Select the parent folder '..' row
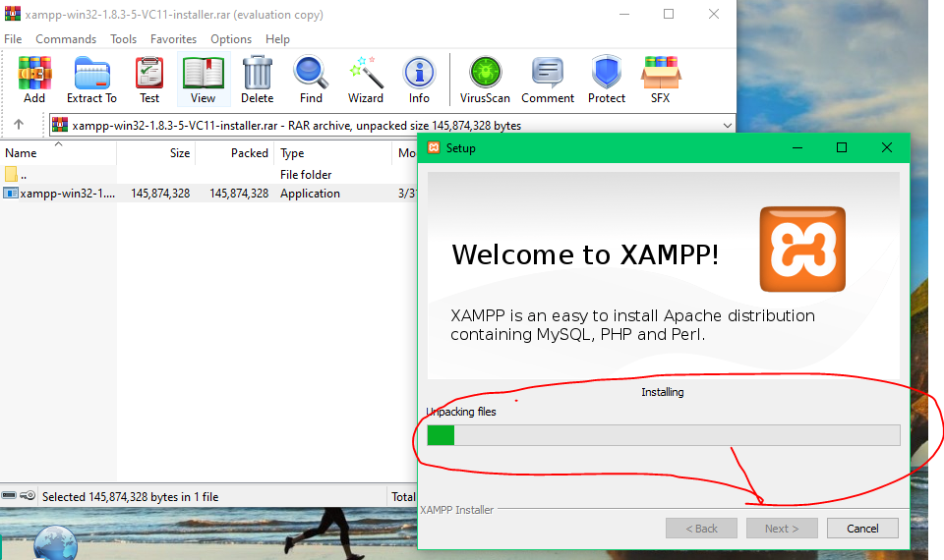This screenshot has height=560, width=944. point(208,175)
